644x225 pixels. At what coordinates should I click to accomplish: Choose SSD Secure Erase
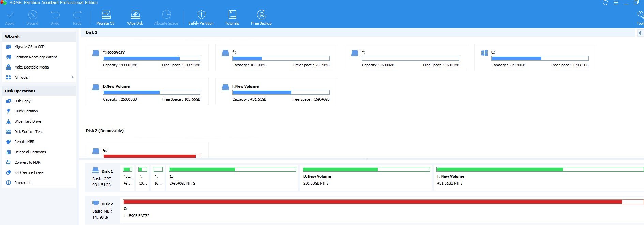[x=29, y=172]
